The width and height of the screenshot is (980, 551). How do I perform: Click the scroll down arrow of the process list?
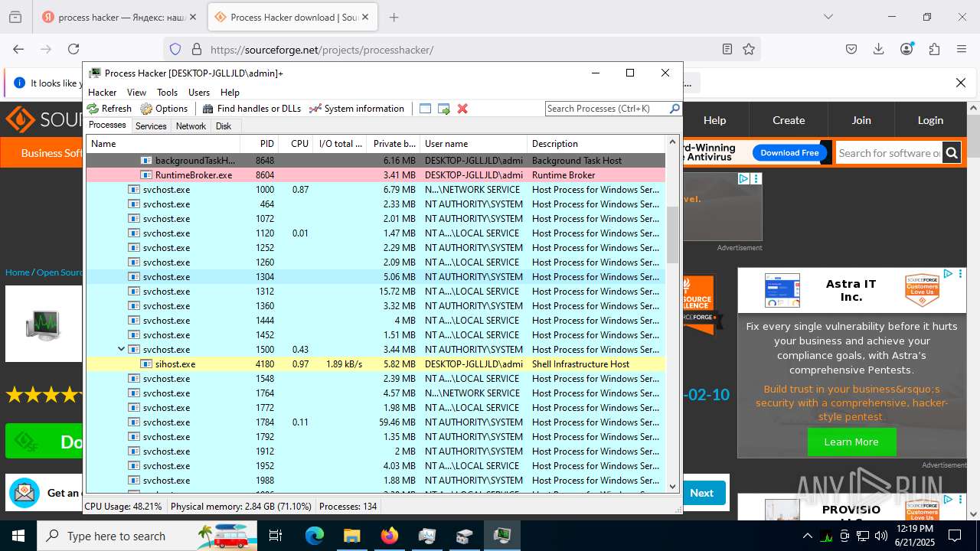pos(673,486)
